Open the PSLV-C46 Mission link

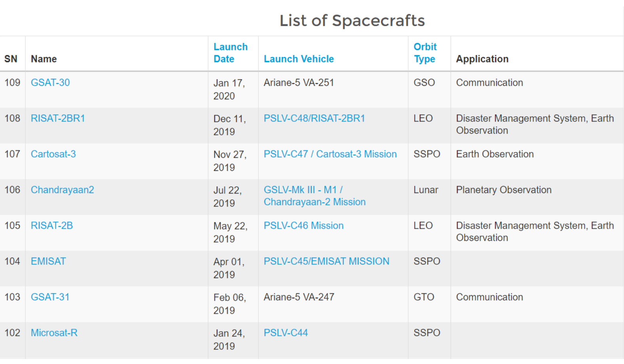point(304,226)
